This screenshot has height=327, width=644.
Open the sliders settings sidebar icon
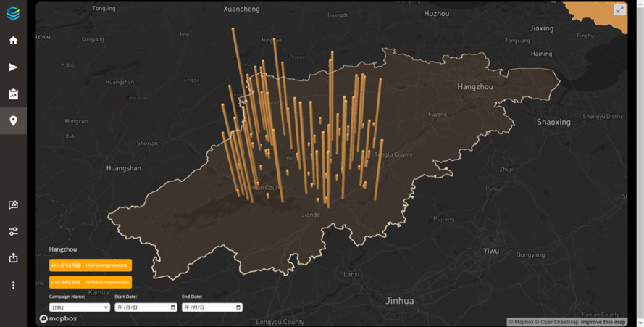13,231
